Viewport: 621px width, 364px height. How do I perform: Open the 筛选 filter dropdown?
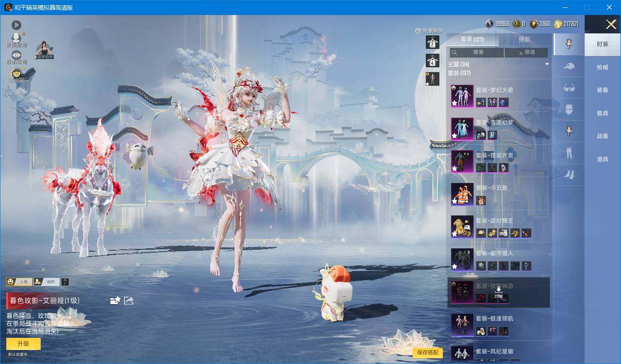coord(526,52)
